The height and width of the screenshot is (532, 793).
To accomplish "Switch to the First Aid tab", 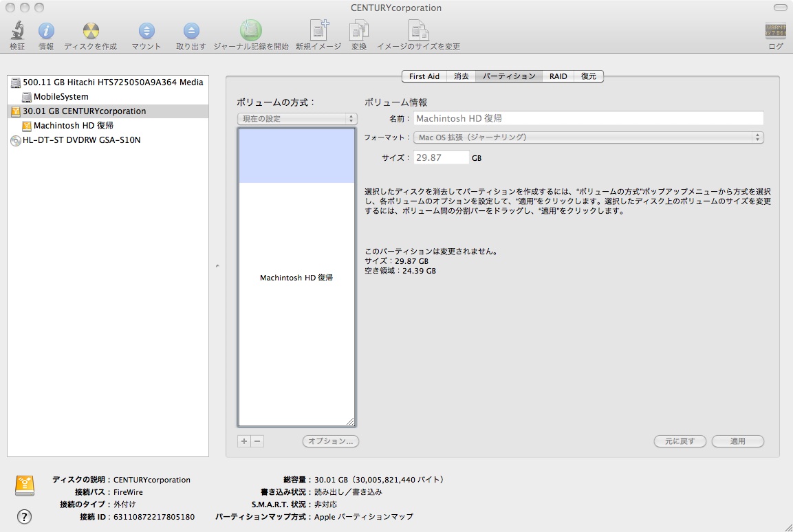I will 424,76.
